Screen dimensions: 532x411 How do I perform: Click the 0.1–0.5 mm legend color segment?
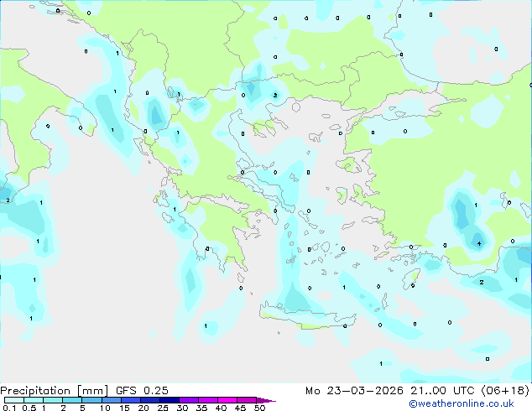click(14, 400)
